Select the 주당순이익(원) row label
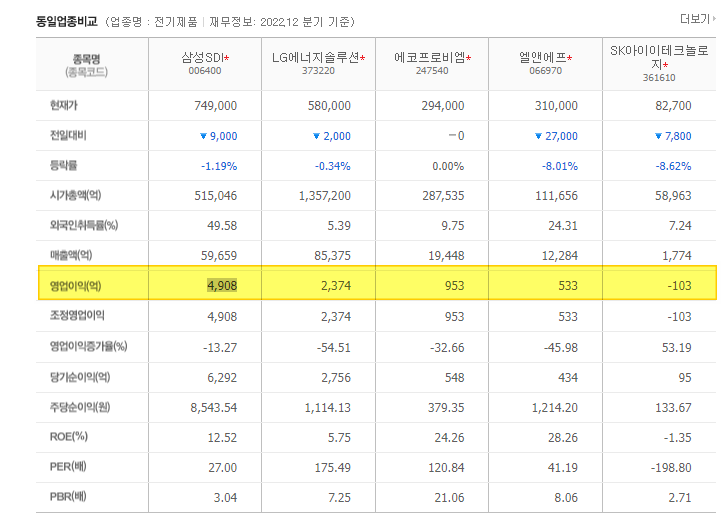The width and height of the screenshot is (728, 519). [x=80, y=408]
